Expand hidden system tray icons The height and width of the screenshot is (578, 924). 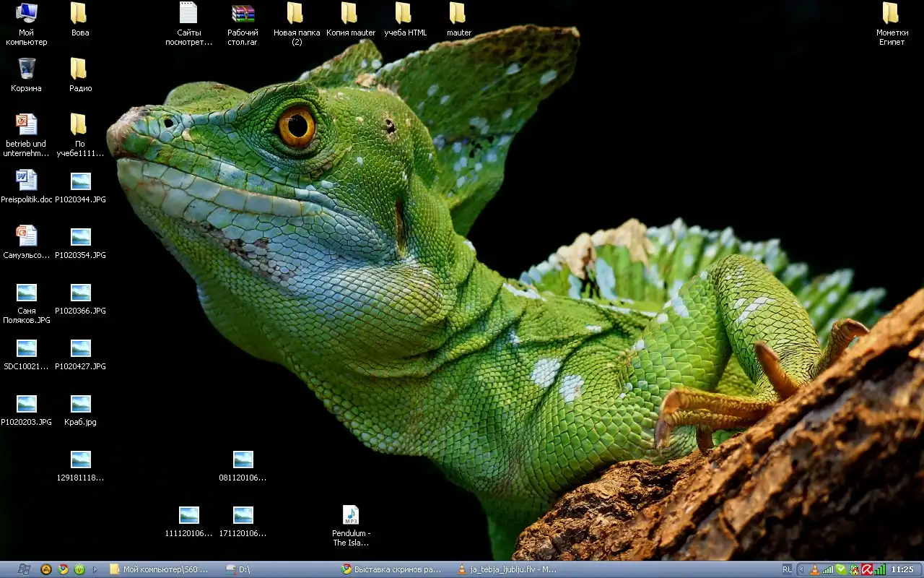pyautogui.click(x=801, y=569)
